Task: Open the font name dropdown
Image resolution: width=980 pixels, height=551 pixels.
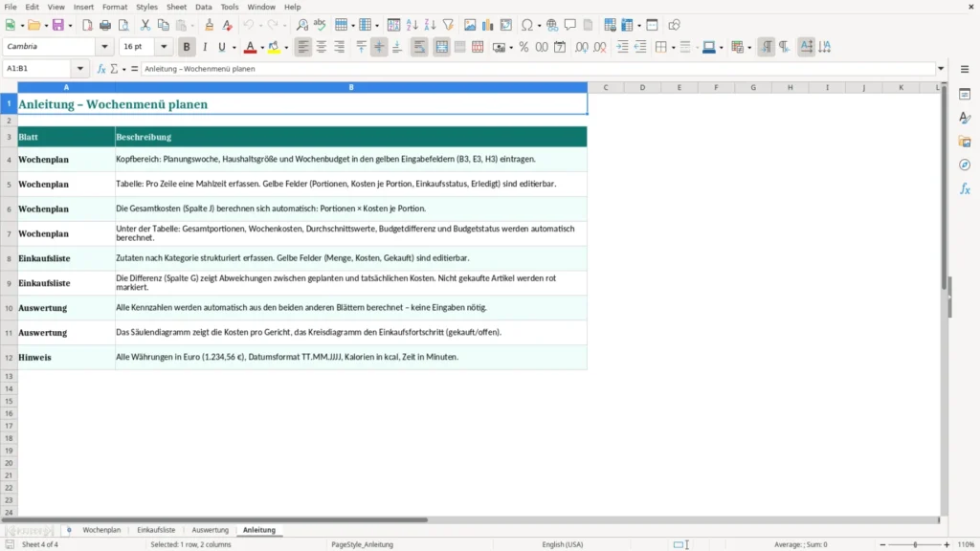Action: click(x=104, y=46)
